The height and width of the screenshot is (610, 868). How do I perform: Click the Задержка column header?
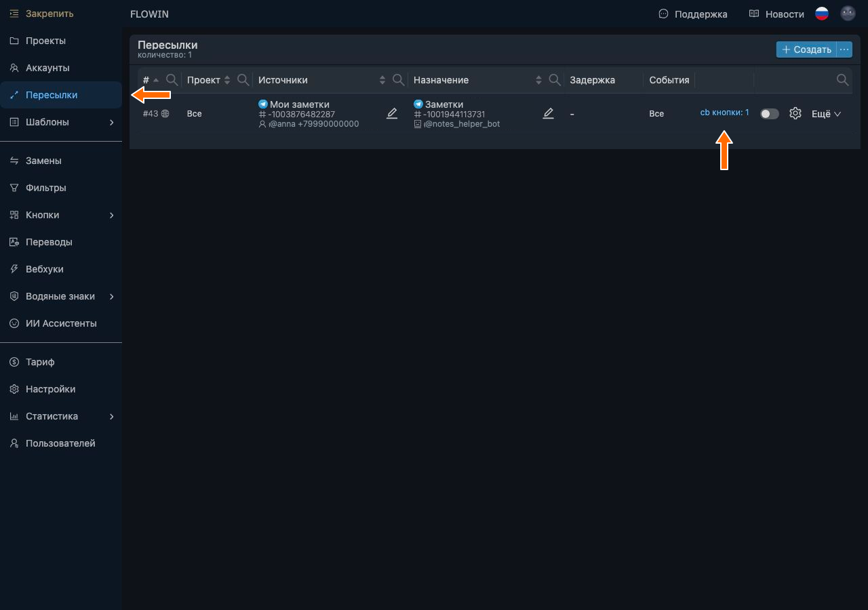point(592,80)
